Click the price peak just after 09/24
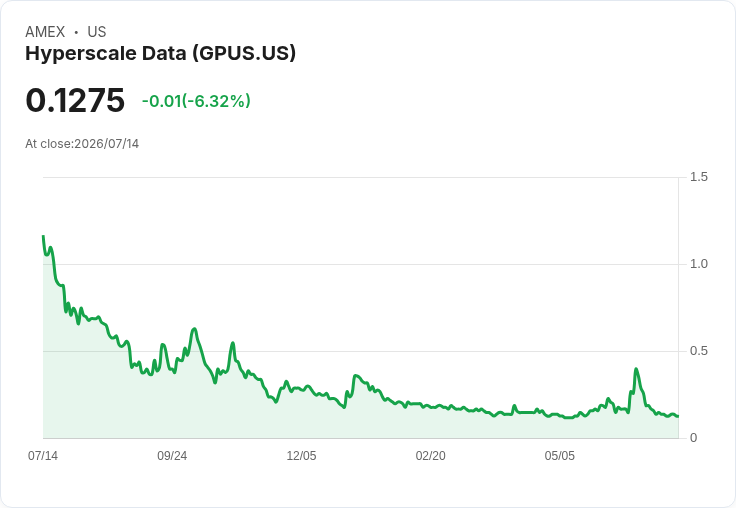 tap(194, 329)
